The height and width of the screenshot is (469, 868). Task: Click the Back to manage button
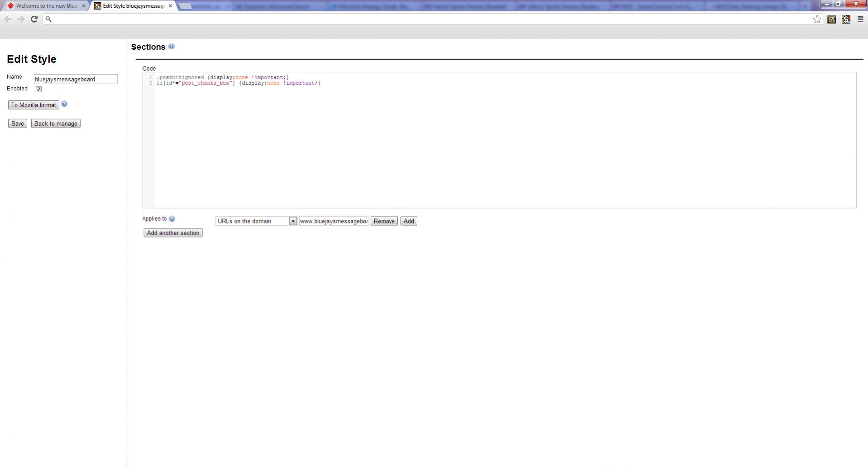[x=56, y=123]
